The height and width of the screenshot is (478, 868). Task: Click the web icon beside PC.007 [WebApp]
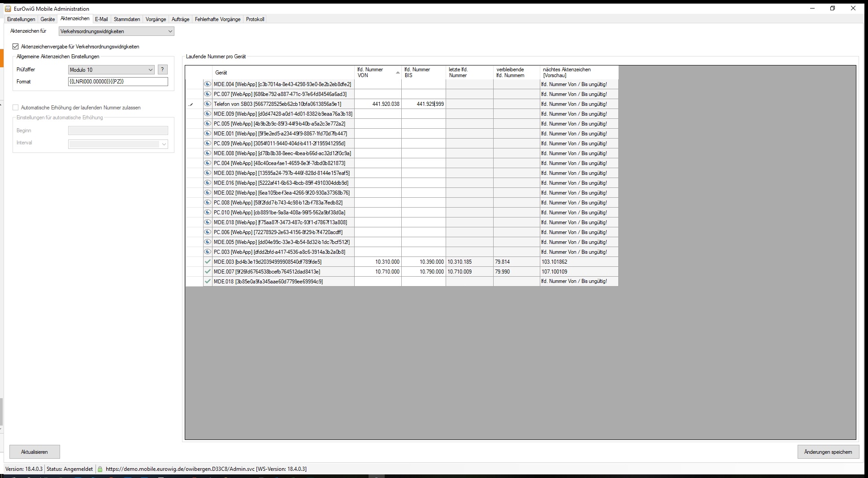tap(208, 94)
